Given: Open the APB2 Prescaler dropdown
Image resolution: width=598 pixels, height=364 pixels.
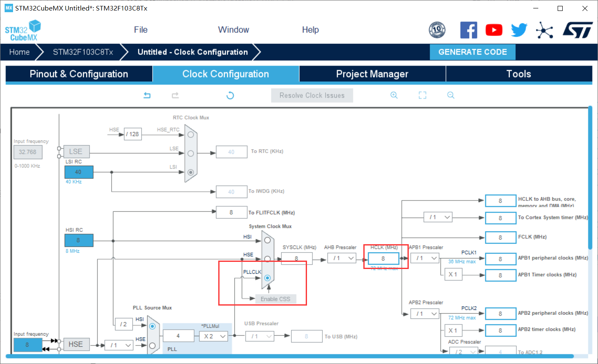Looking at the screenshot, I should point(425,314).
